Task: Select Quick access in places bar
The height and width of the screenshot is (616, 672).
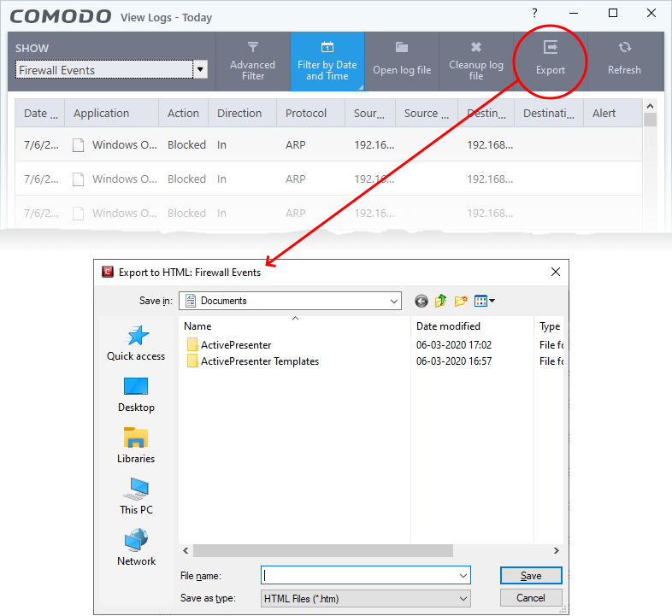Action: pos(136,343)
